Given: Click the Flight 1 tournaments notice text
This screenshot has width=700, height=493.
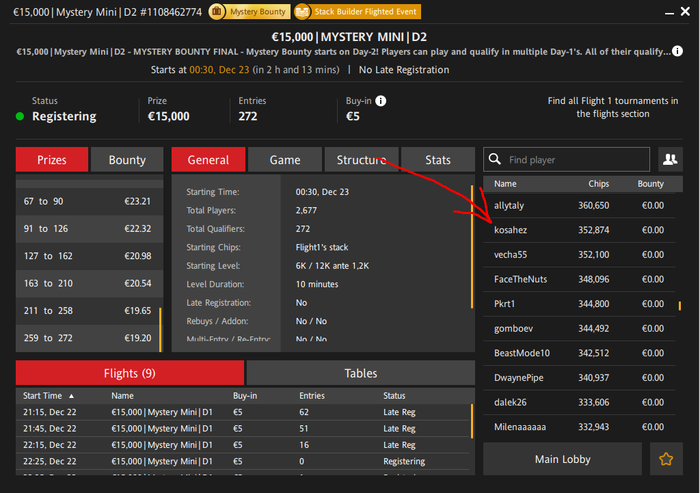Looking at the screenshot, I should (613, 107).
